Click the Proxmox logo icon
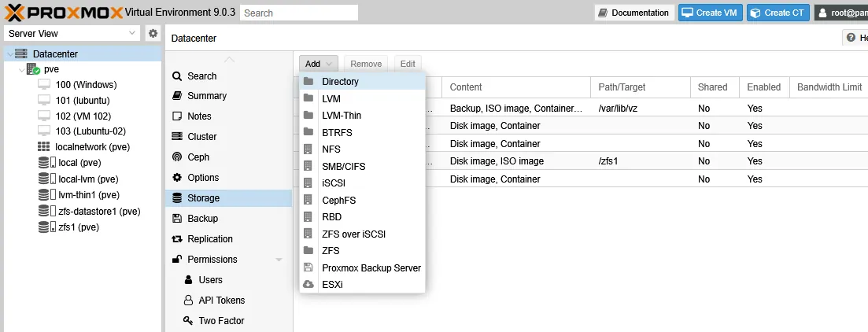Screen dimensions: 868x332 (13, 12)
